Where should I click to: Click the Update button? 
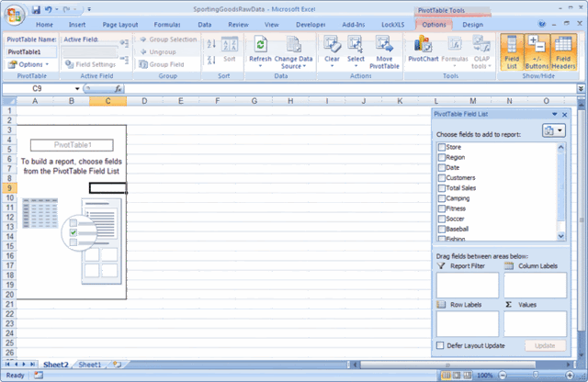(545, 345)
